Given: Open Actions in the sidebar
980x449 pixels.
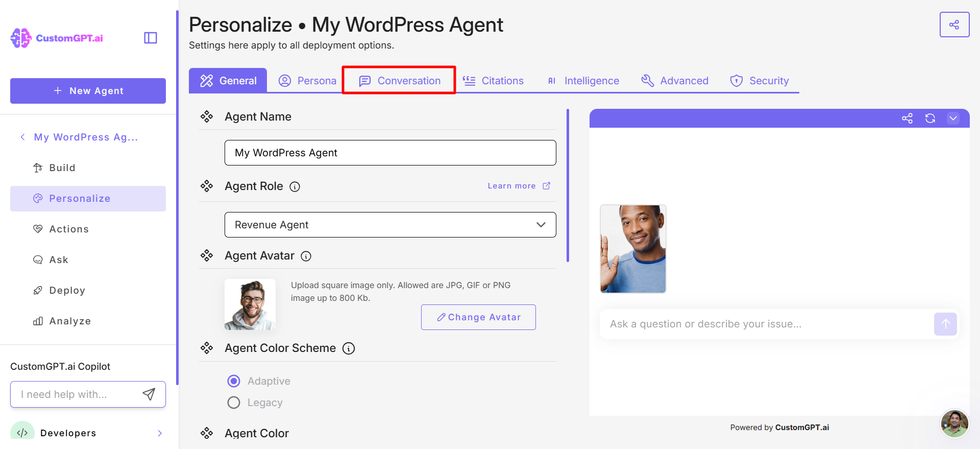Looking at the screenshot, I should [x=88, y=229].
